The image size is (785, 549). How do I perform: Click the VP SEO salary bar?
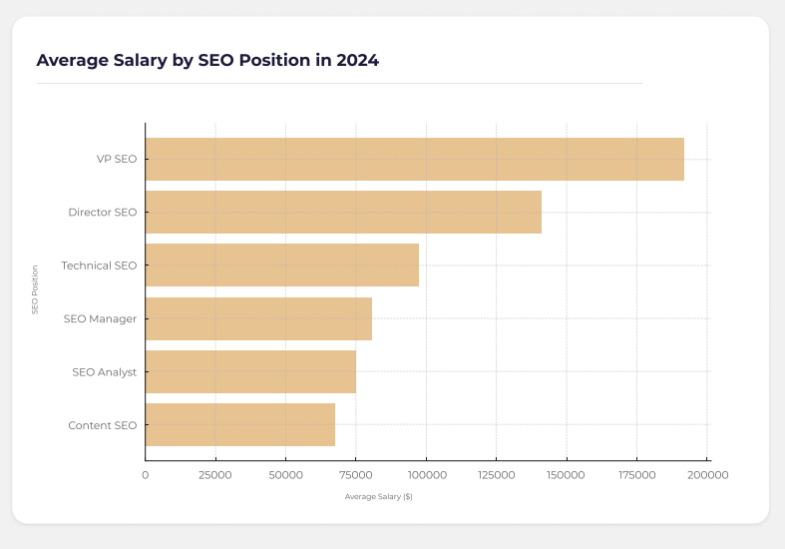(x=414, y=159)
